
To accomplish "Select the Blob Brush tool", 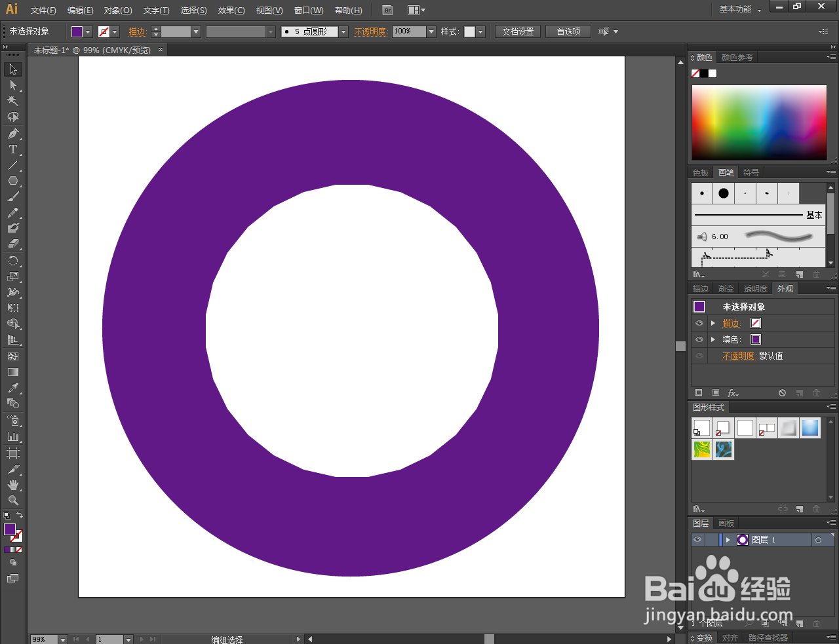I will click(x=13, y=228).
